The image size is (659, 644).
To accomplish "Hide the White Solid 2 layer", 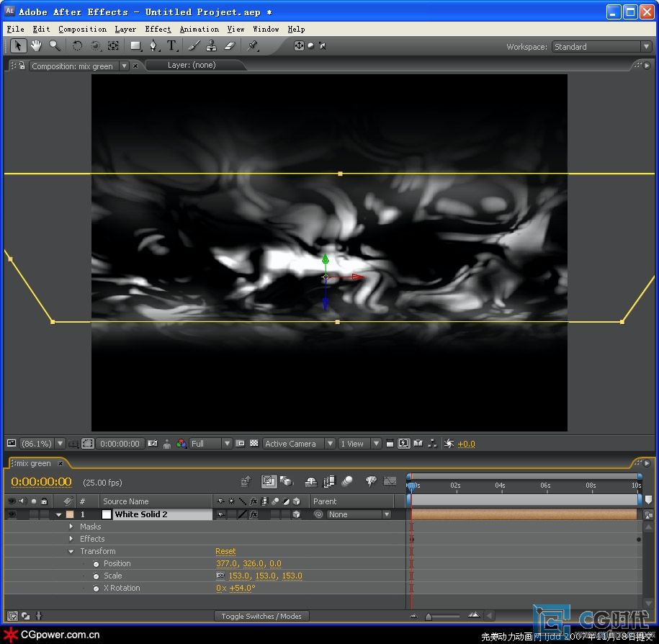I will (x=12, y=514).
